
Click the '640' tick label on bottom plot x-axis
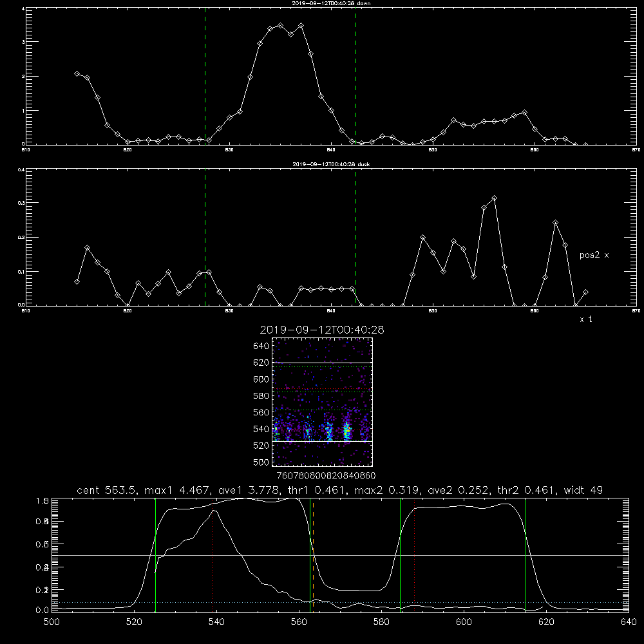tap(629, 622)
